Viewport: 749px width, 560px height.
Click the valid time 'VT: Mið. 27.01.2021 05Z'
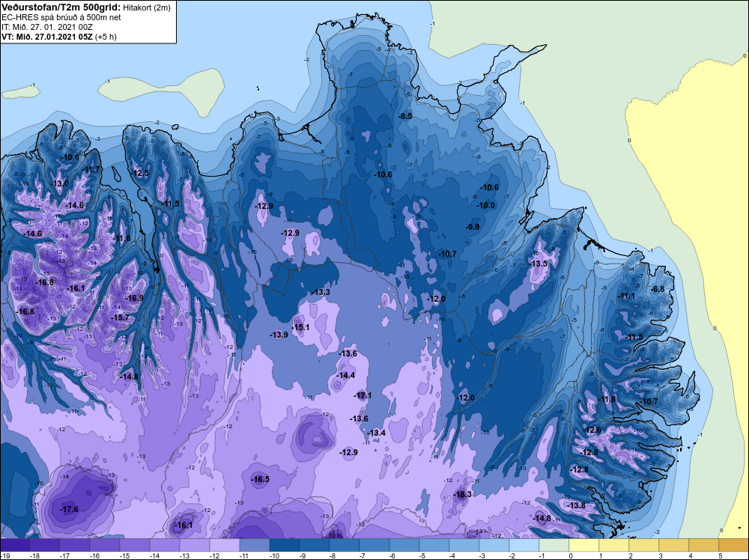coord(47,37)
